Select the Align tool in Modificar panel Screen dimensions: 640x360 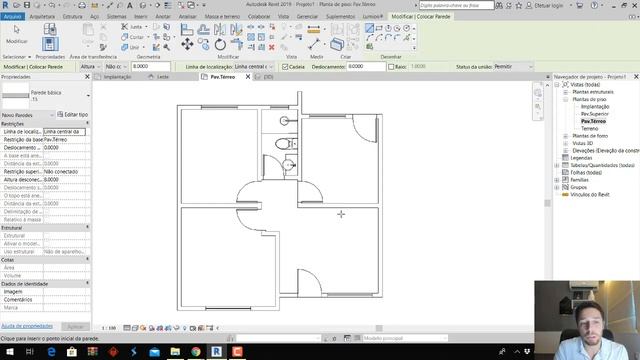point(187,29)
